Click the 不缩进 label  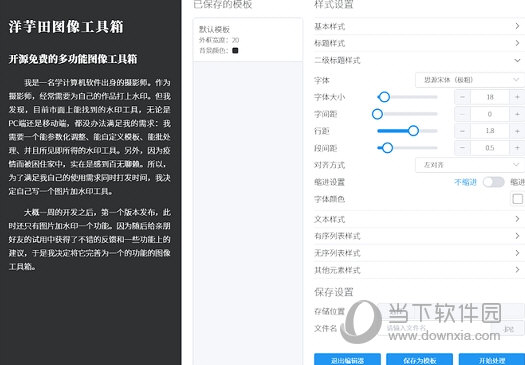coord(465,182)
